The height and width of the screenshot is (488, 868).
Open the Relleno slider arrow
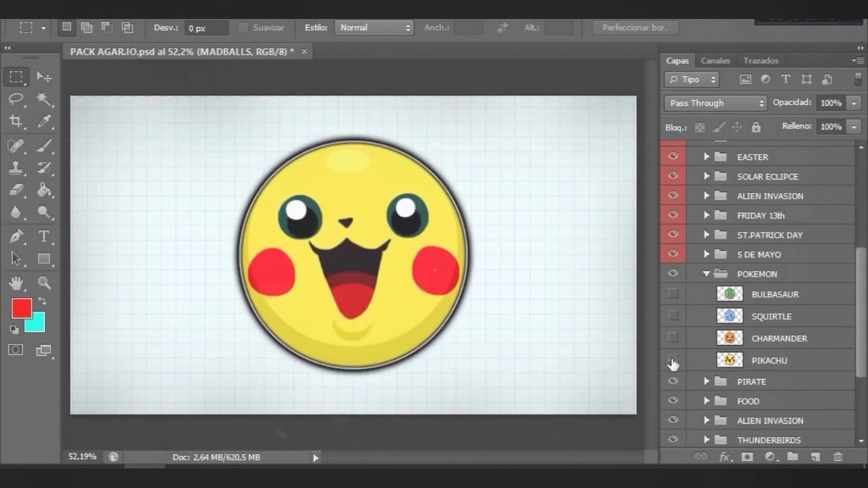854,127
